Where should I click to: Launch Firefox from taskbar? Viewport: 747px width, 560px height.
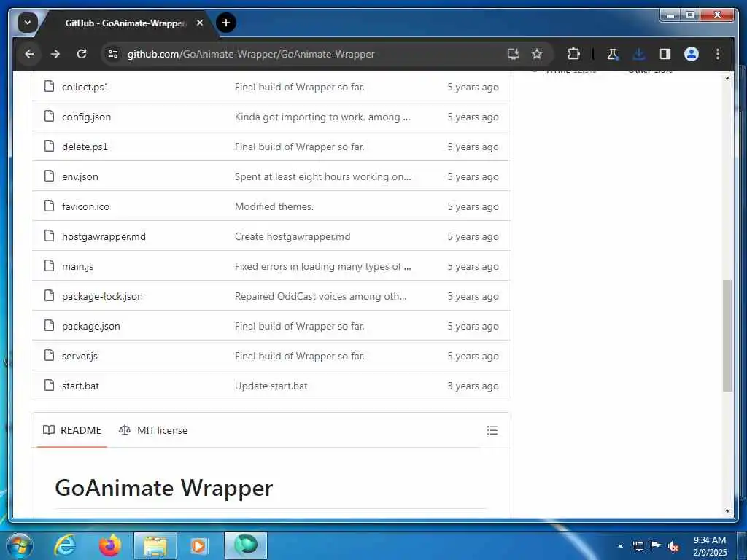pyautogui.click(x=110, y=545)
